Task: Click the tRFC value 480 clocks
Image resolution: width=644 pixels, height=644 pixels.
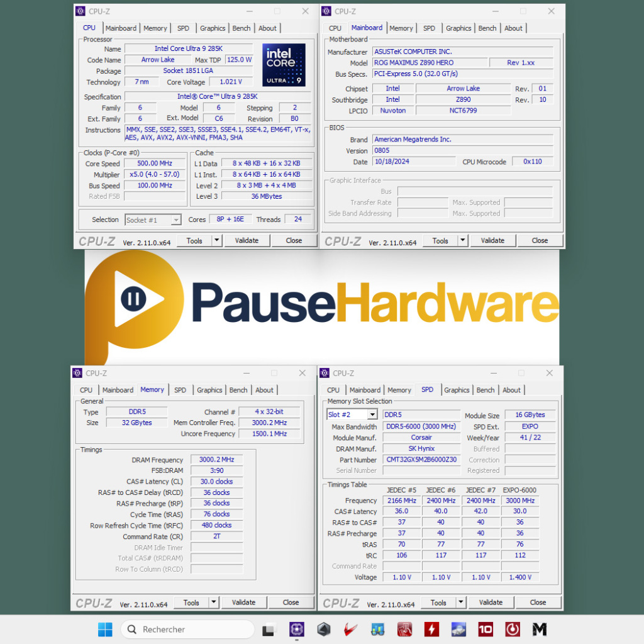Action: (x=216, y=525)
